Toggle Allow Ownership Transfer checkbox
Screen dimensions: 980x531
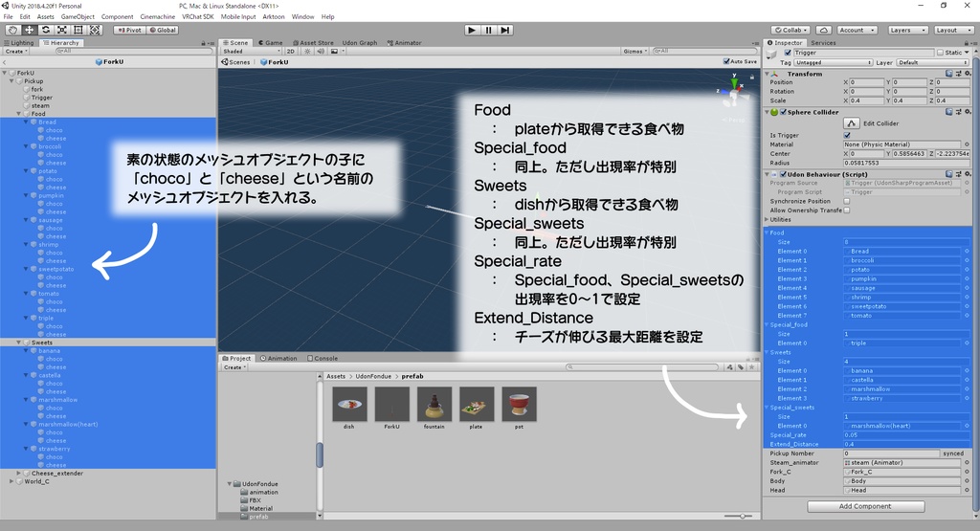click(x=847, y=210)
